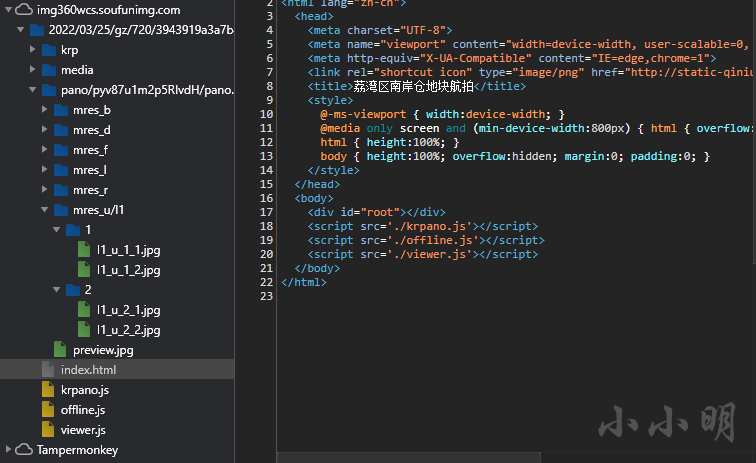Click the mres_l folder icon

click(61, 170)
